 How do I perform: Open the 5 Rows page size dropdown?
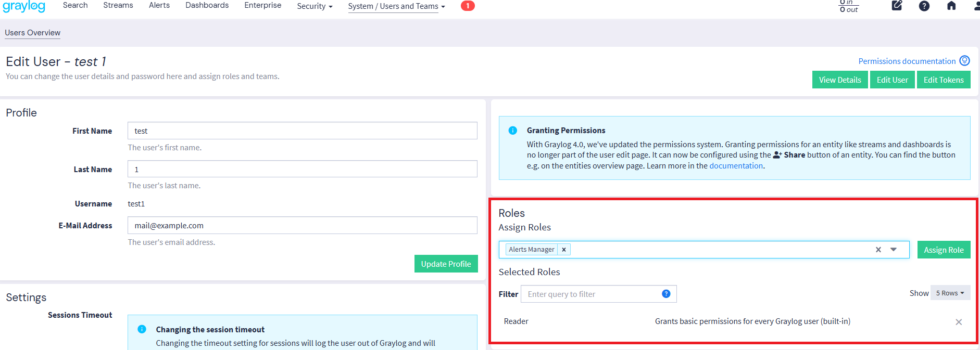pos(950,293)
